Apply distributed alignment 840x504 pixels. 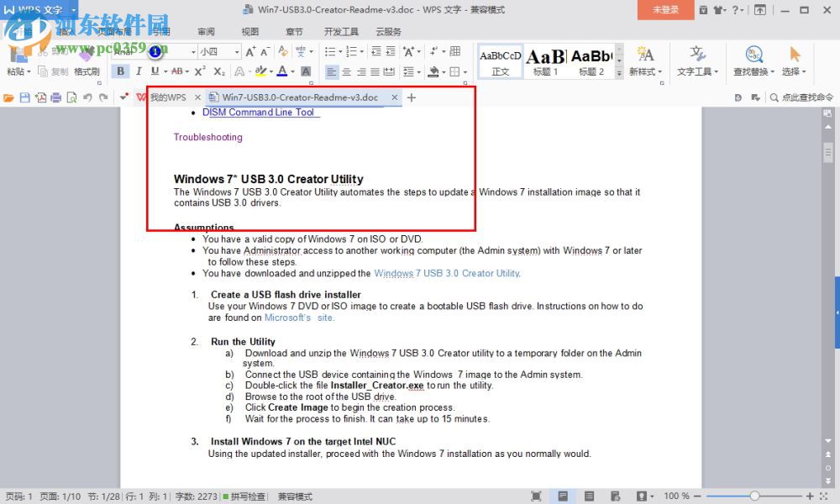pos(390,71)
